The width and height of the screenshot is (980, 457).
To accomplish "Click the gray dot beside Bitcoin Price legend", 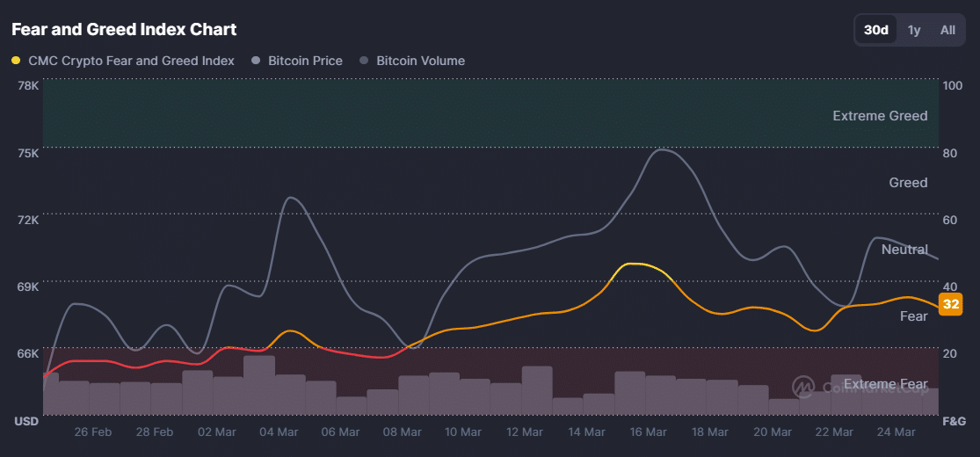I will 256,61.
